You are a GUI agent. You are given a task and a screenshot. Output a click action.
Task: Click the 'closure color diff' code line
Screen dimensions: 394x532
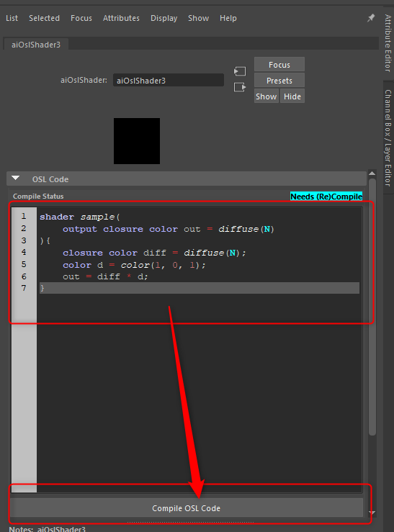154,253
